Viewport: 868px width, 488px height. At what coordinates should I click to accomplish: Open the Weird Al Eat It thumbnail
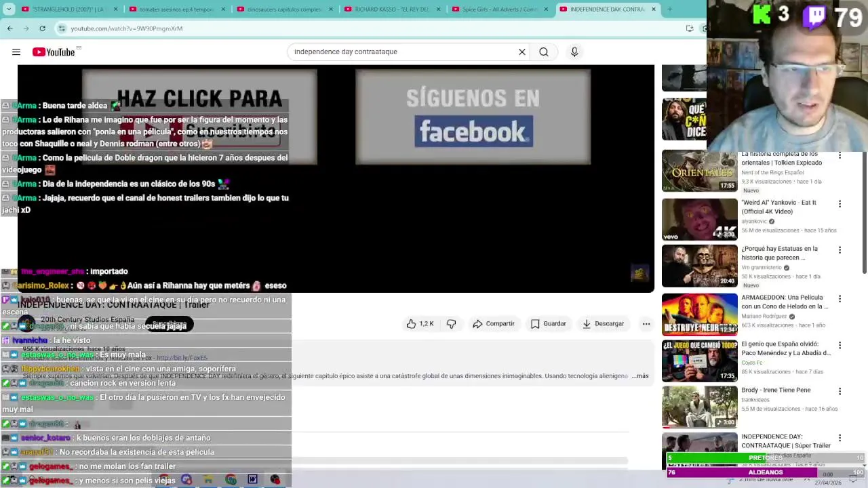point(699,220)
